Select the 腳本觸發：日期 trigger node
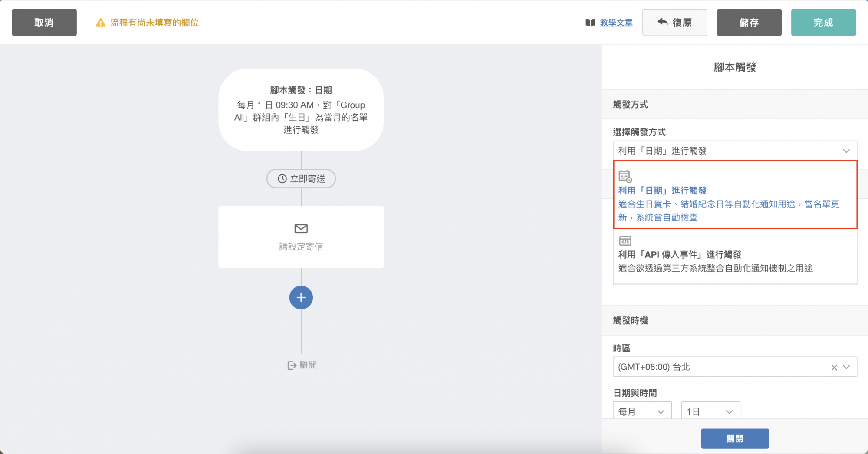 click(301, 110)
